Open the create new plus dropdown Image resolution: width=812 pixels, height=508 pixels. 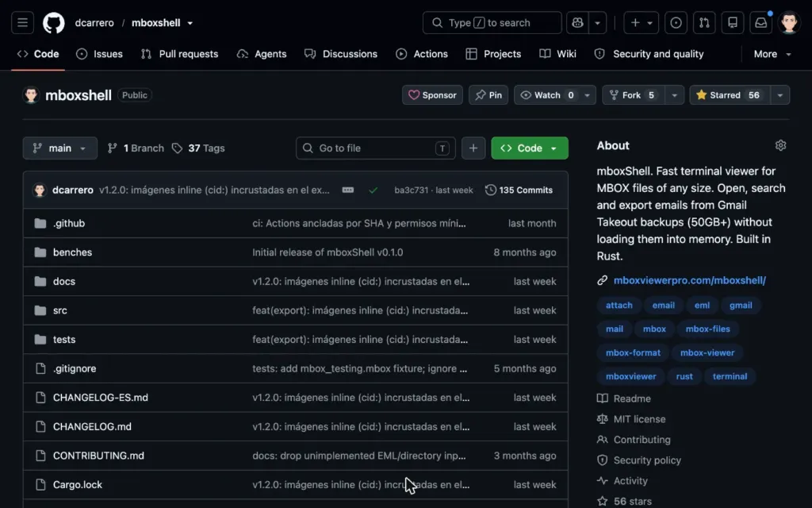pos(641,23)
